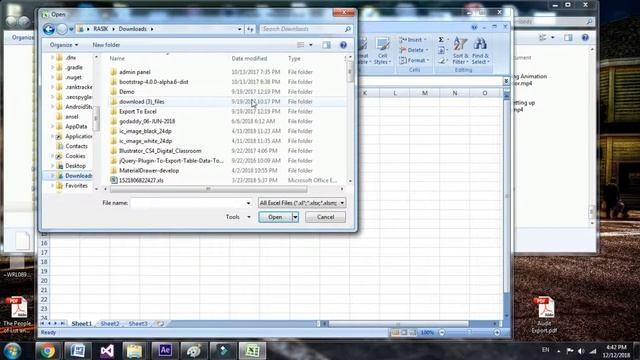
Task: Click the Excel zoom slider
Action: (x=469, y=333)
